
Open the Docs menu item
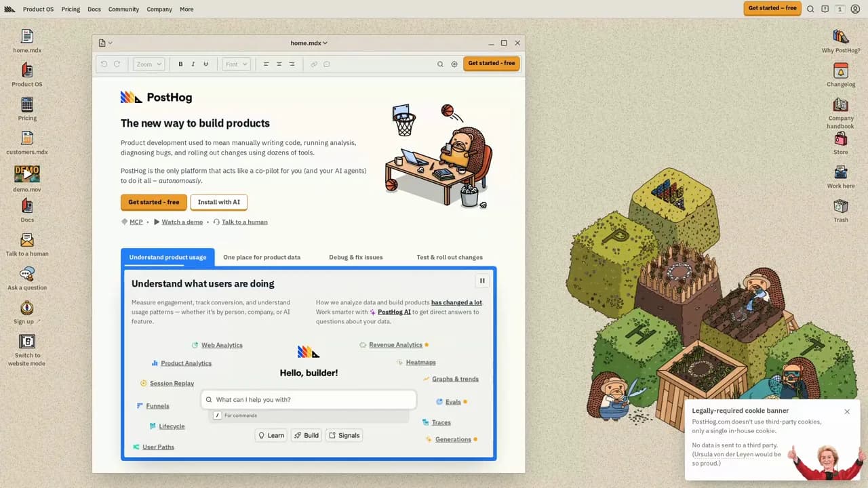click(x=94, y=9)
